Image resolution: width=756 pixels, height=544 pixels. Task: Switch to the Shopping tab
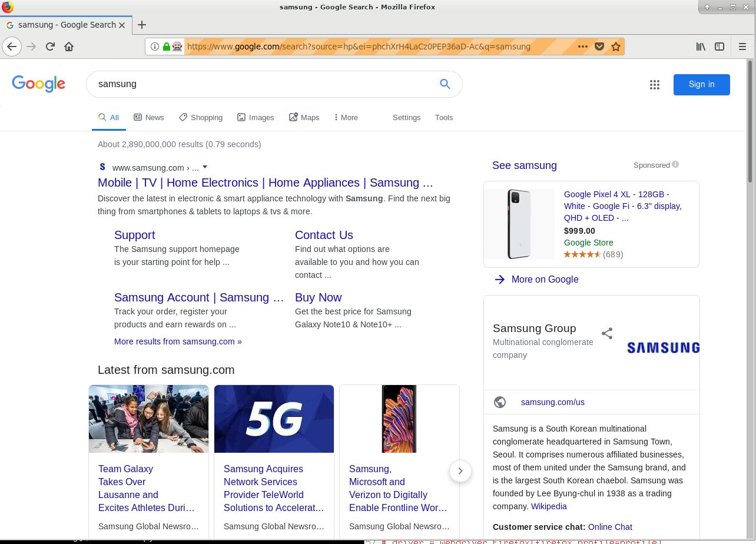click(201, 118)
